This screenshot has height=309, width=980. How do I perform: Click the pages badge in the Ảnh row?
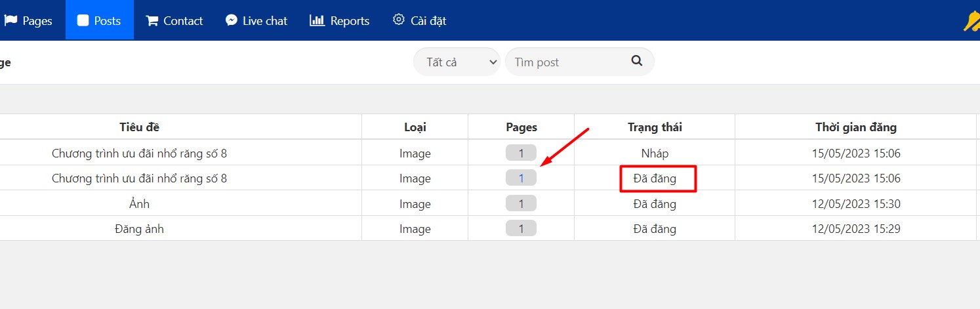[x=521, y=203]
